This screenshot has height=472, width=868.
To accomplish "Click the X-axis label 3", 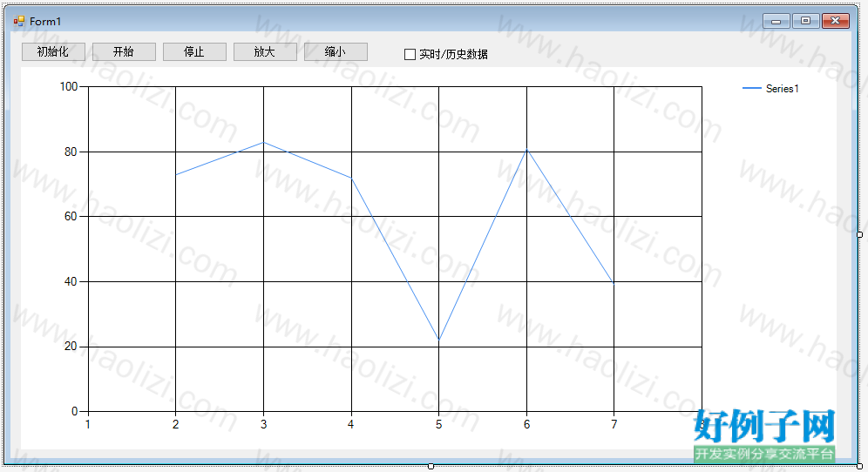I will click(263, 424).
